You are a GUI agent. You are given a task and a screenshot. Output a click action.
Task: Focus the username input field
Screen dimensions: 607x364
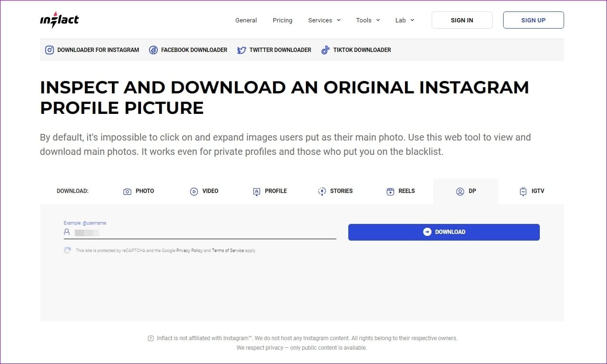click(x=200, y=232)
